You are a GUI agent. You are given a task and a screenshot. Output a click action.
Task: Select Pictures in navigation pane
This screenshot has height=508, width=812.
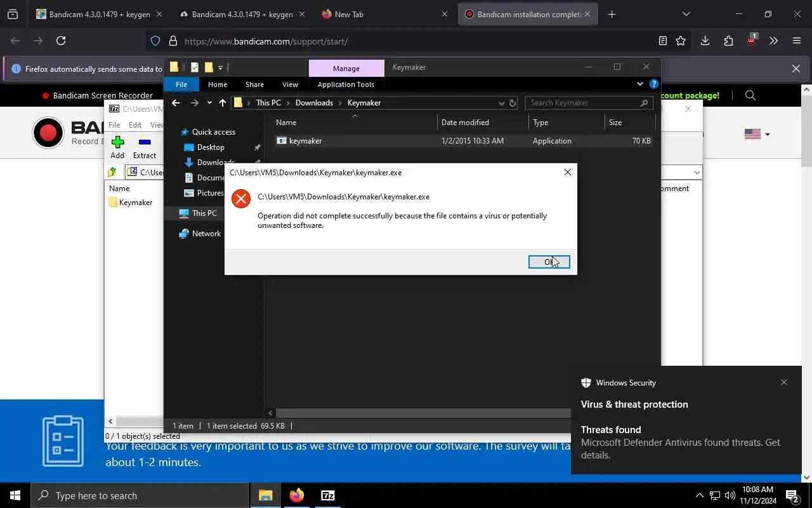210,193
